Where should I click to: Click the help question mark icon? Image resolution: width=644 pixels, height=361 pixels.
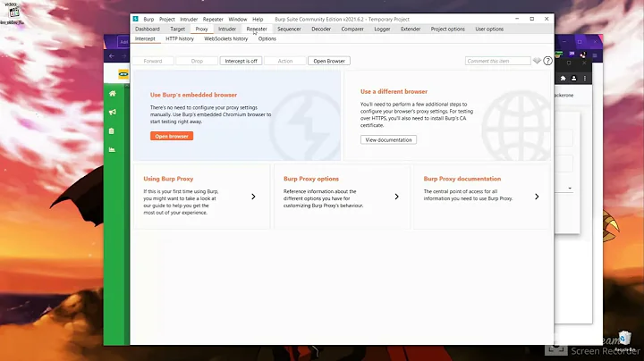pyautogui.click(x=547, y=61)
